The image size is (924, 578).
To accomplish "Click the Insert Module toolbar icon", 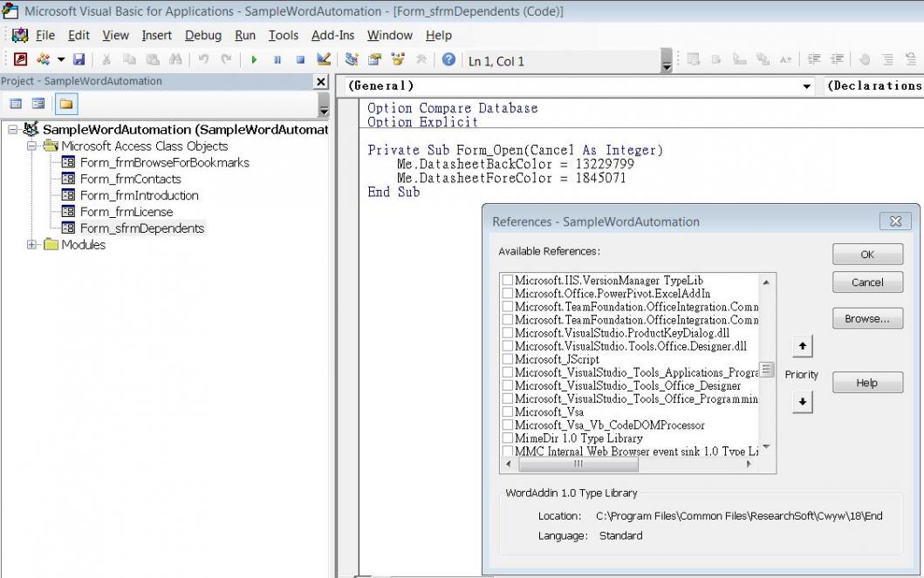I will pos(43,59).
